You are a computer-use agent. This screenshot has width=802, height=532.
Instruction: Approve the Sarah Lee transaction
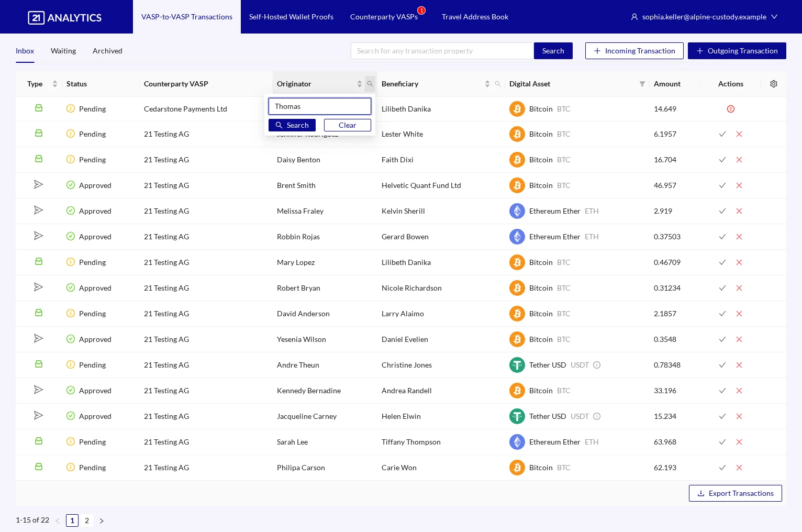[x=722, y=442]
